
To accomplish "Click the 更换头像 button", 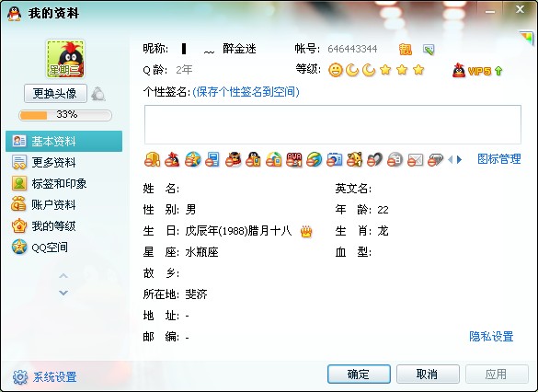I will click(55, 93).
